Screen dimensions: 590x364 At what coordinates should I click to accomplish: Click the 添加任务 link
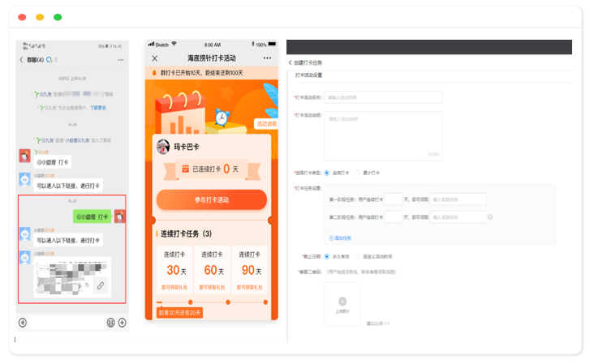(340, 238)
